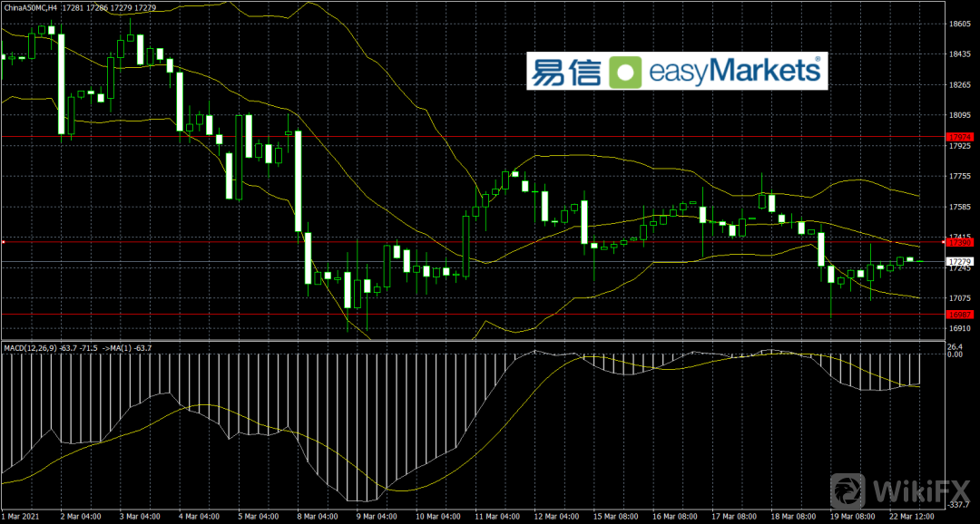Click the 18435 price axis value
Viewport: 980px width, 524px height.
tap(959, 54)
